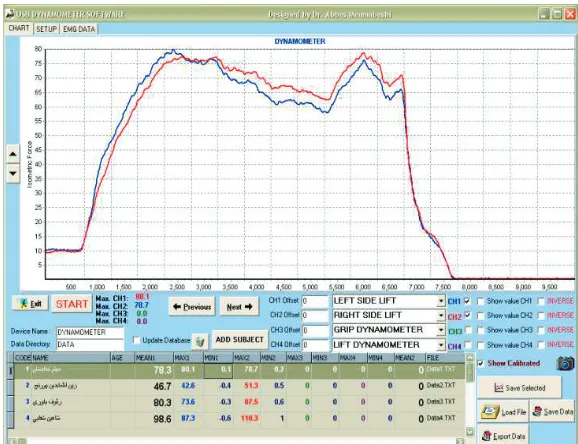Open the EMG DATA tab
This screenshot has height=444, width=578.
79,29
